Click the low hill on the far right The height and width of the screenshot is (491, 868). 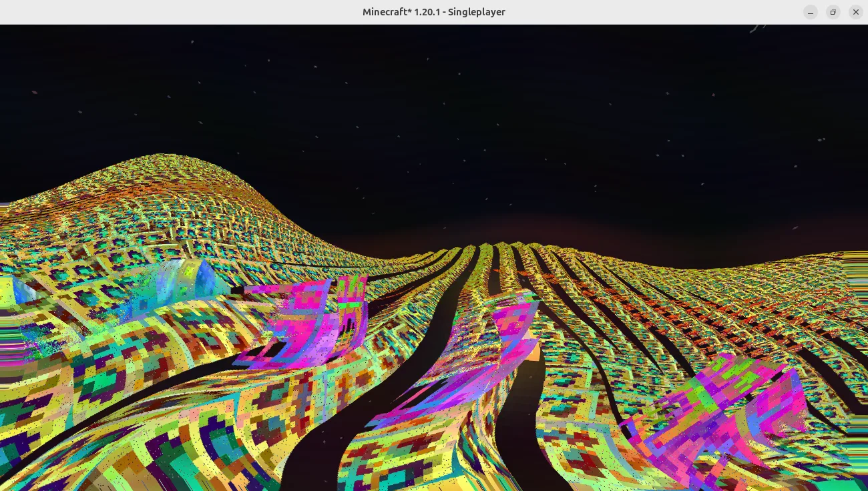(801, 264)
